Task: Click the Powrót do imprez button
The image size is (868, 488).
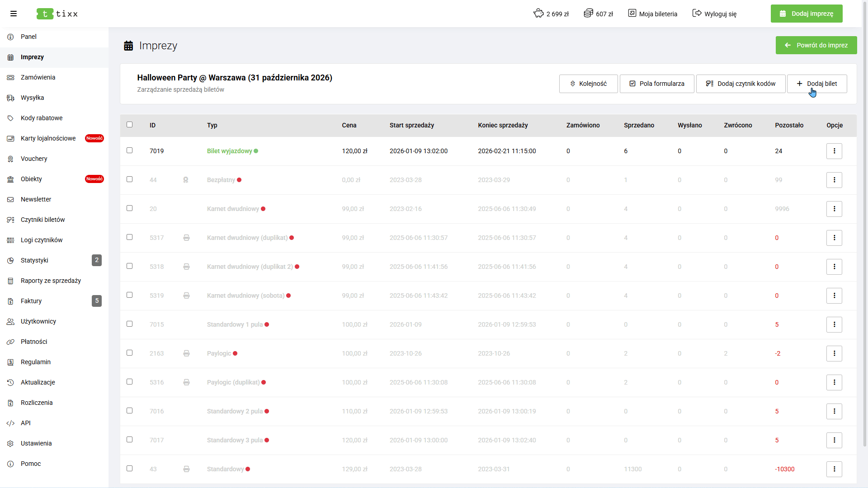Action: (816, 45)
